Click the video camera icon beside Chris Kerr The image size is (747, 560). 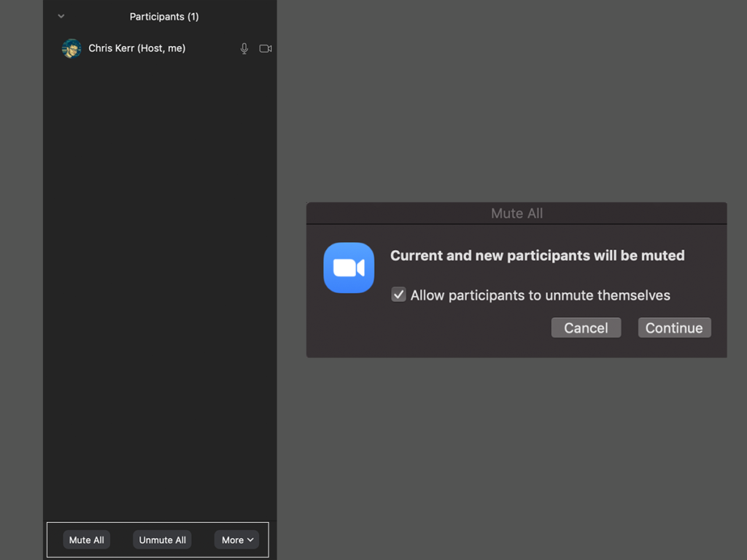(266, 49)
